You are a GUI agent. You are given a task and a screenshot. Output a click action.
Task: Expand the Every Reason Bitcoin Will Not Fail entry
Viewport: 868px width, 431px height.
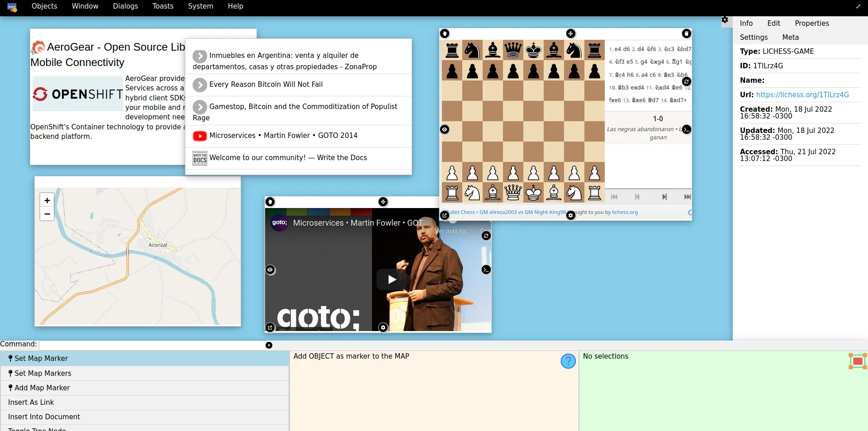point(199,85)
